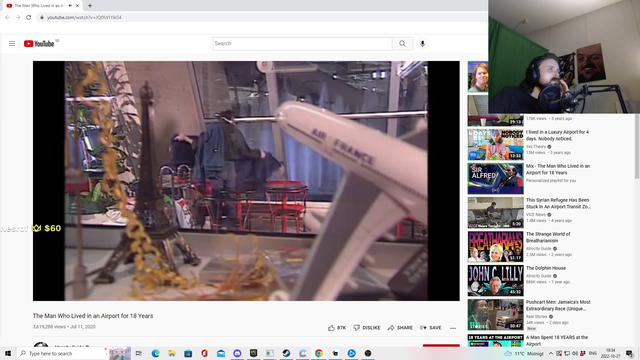Open the taskbar clock and date

(610, 353)
